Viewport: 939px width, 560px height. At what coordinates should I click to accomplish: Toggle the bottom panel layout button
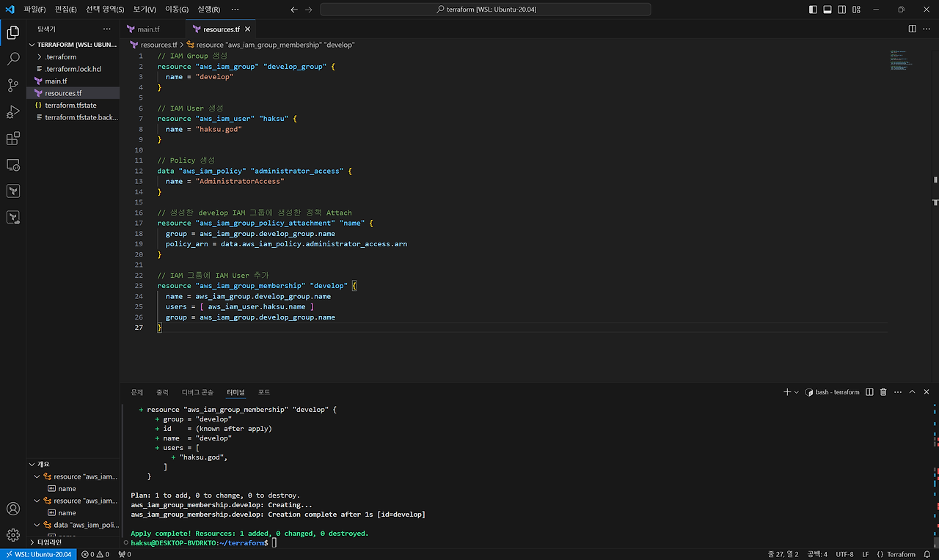[x=827, y=10]
